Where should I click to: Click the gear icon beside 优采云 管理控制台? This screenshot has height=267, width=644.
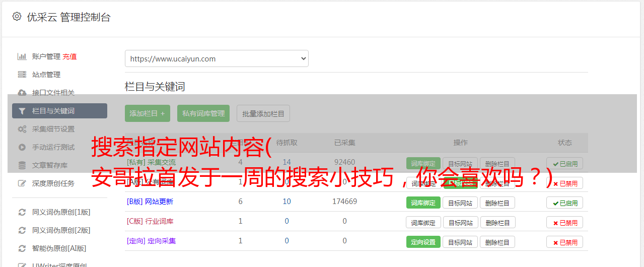point(17,17)
